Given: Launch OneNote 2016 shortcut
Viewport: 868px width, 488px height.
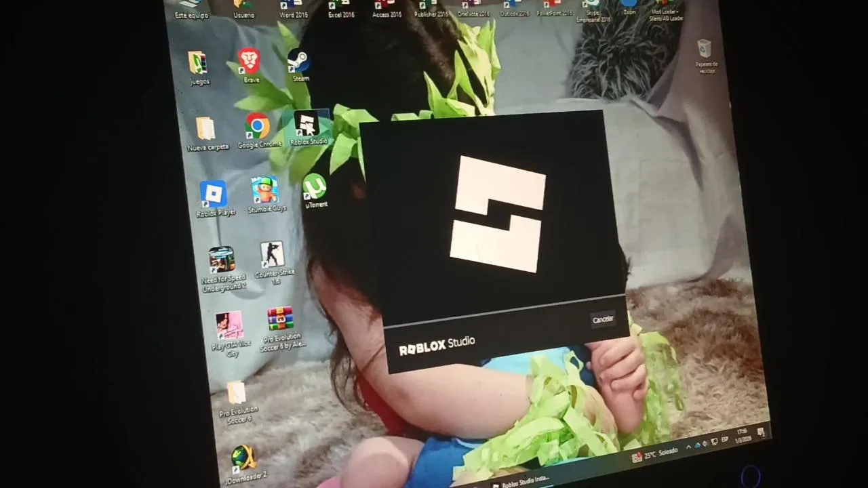Looking at the screenshot, I should [473, 9].
